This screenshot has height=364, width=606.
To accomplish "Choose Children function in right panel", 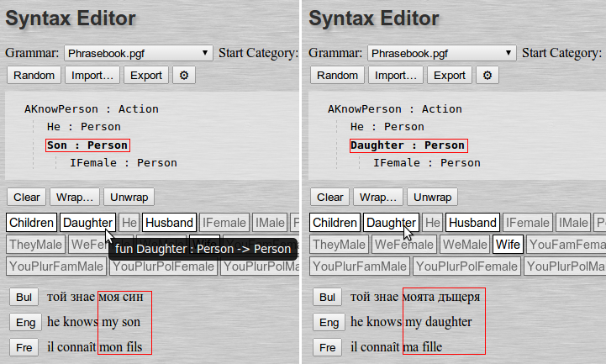I will tap(335, 223).
